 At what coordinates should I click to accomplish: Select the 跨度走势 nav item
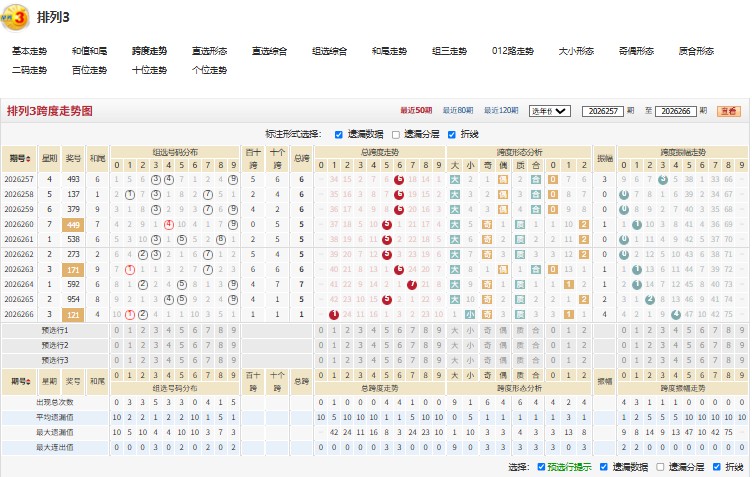click(150, 51)
